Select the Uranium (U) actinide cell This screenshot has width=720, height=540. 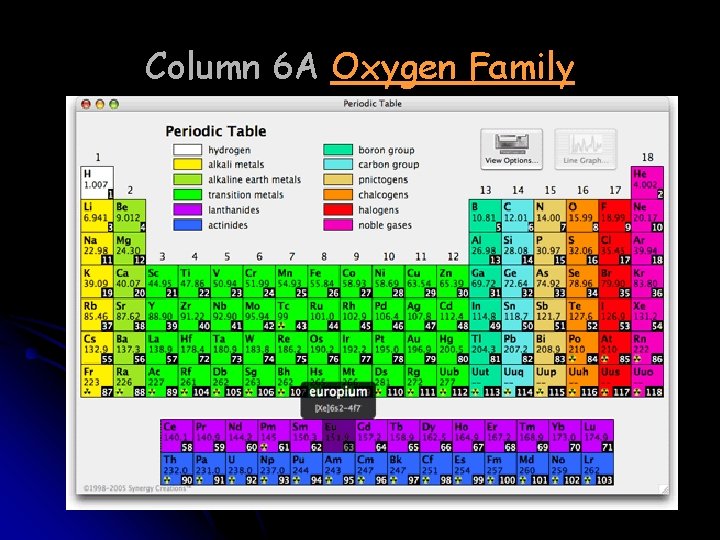[242, 469]
